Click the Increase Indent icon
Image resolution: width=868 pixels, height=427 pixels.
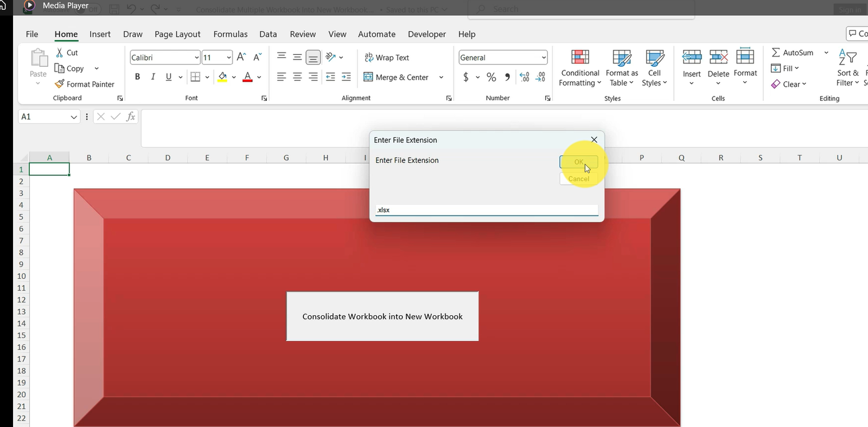(x=346, y=77)
